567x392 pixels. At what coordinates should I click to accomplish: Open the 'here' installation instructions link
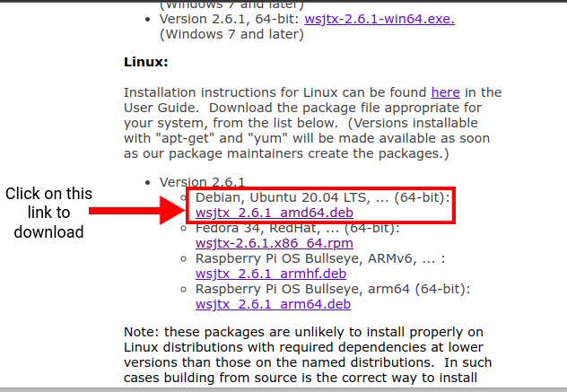point(445,92)
